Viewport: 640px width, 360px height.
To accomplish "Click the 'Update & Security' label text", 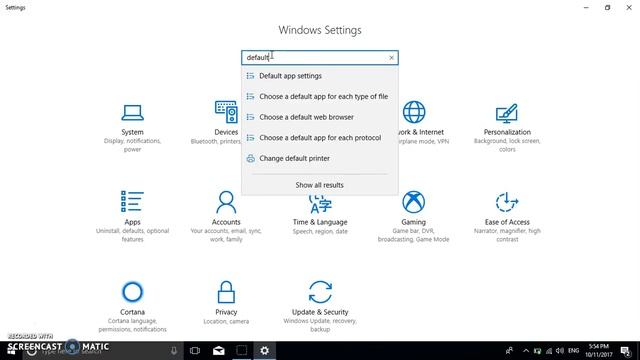I will click(320, 312).
